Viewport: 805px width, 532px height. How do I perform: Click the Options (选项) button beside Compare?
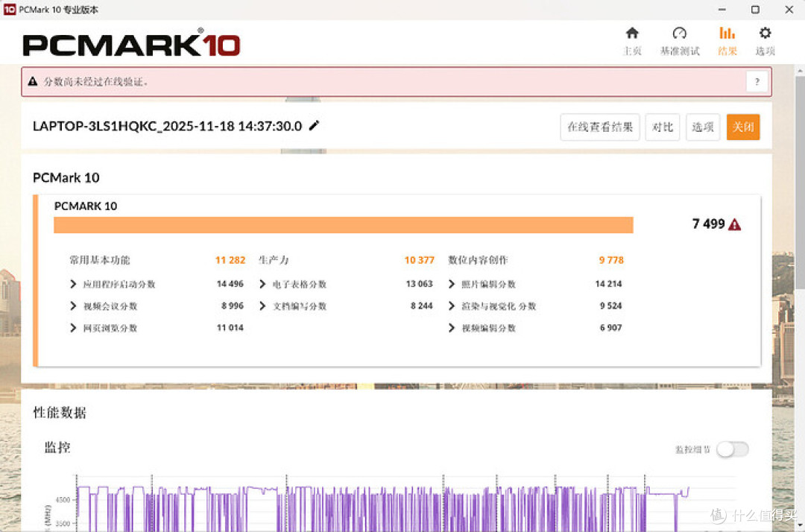coord(703,127)
